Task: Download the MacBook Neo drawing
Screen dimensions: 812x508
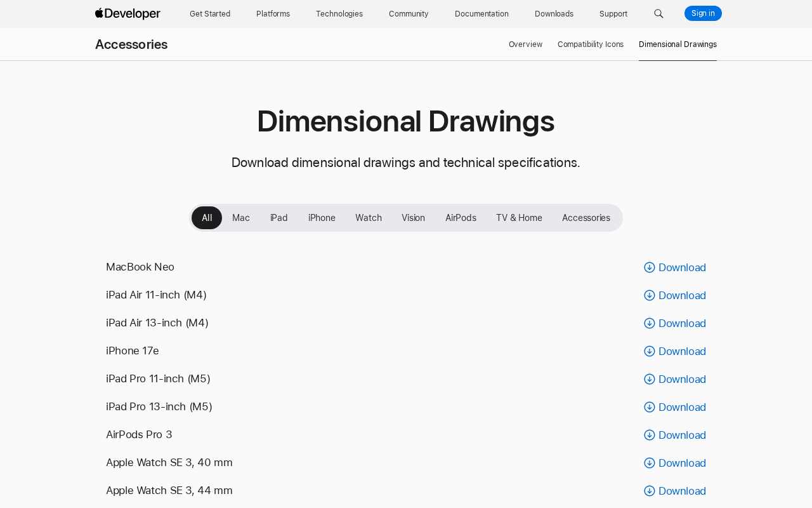Action: coord(675,267)
